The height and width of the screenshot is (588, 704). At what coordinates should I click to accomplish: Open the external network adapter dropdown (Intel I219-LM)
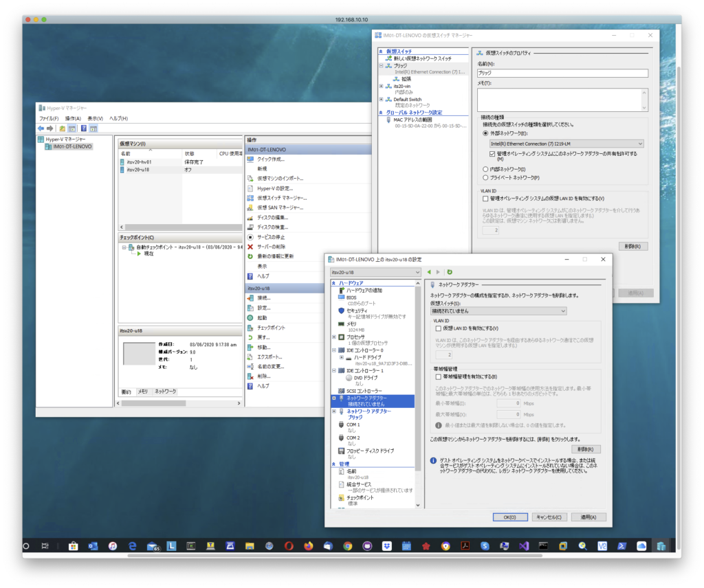pyautogui.click(x=565, y=144)
